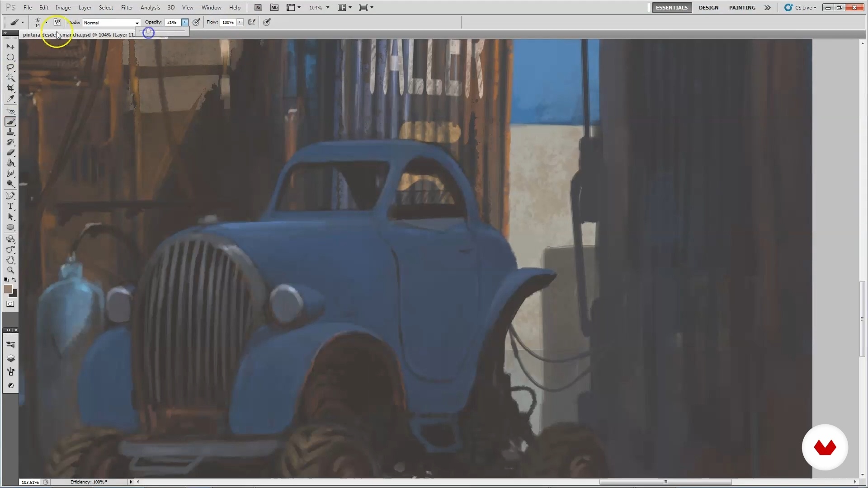Select the Clone Stamp tool
Viewport: 868px width, 488px height.
tap(10, 132)
